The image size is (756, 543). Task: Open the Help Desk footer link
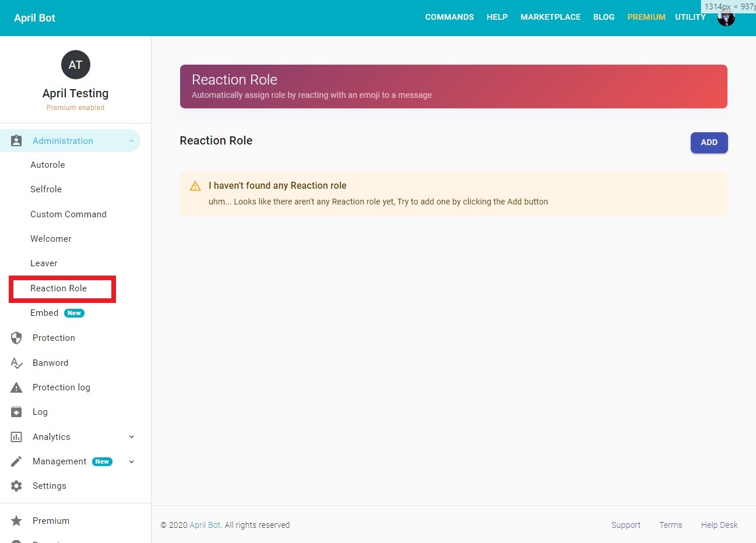719,525
